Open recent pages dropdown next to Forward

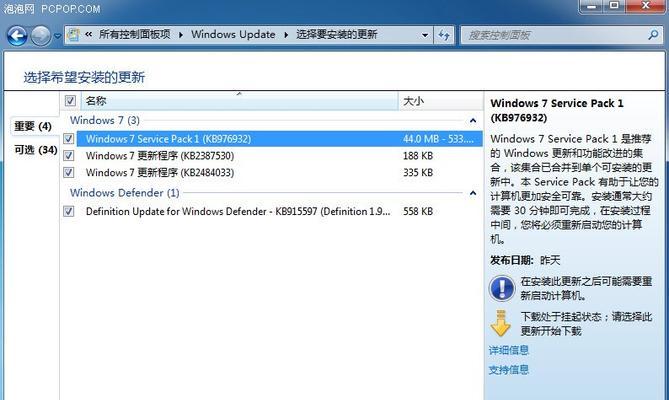coord(58,36)
